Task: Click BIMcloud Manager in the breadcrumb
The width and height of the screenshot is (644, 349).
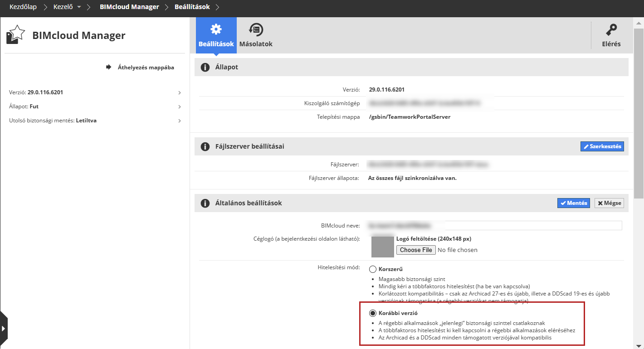Action: 129,7
